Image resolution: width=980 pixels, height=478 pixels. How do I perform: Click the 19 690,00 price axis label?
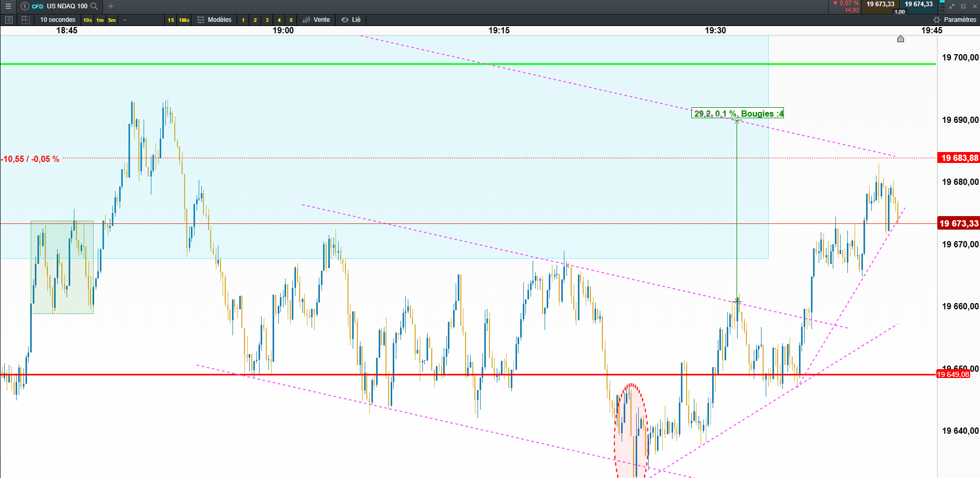coord(960,120)
